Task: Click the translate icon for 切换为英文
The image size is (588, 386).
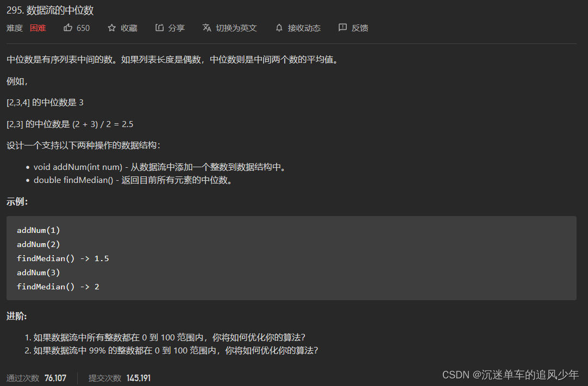Action: pos(205,28)
